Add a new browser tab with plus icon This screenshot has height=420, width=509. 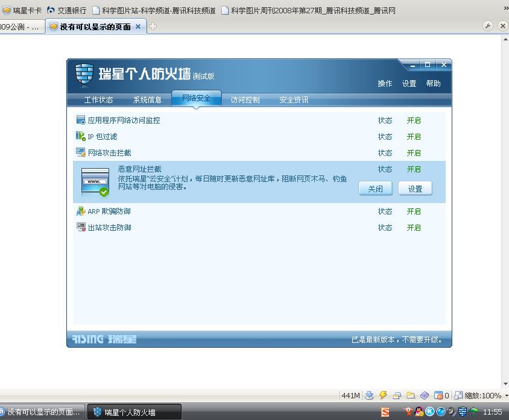pos(153,27)
